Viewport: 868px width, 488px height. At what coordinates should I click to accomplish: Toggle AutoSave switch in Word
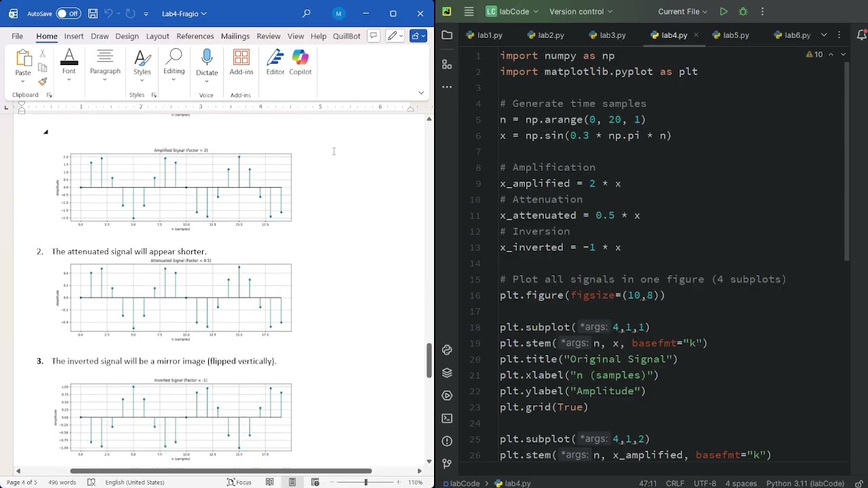(x=68, y=14)
